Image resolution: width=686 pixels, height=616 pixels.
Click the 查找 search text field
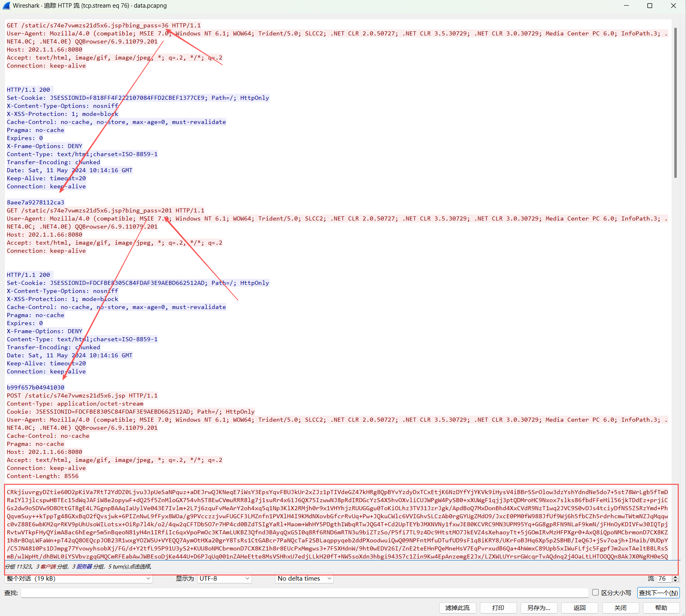[x=305, y=593]
